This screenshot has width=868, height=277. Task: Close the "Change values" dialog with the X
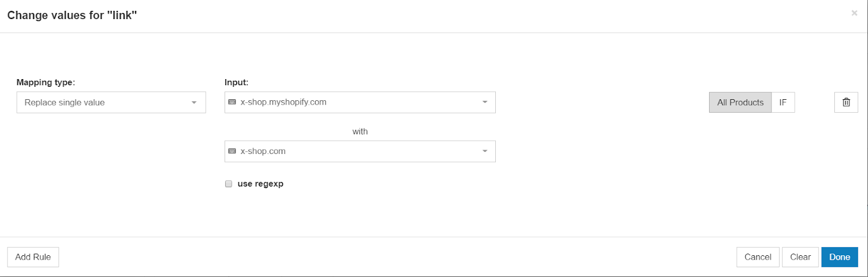[854, 13]
